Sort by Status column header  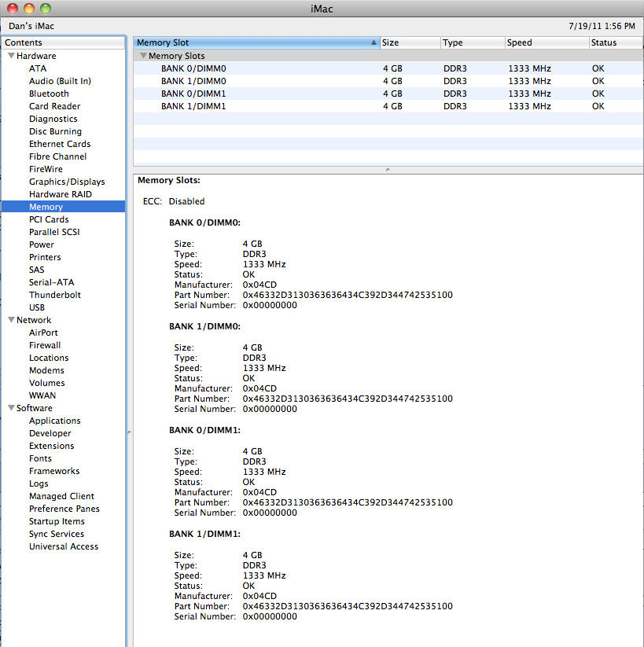[616, 42]
